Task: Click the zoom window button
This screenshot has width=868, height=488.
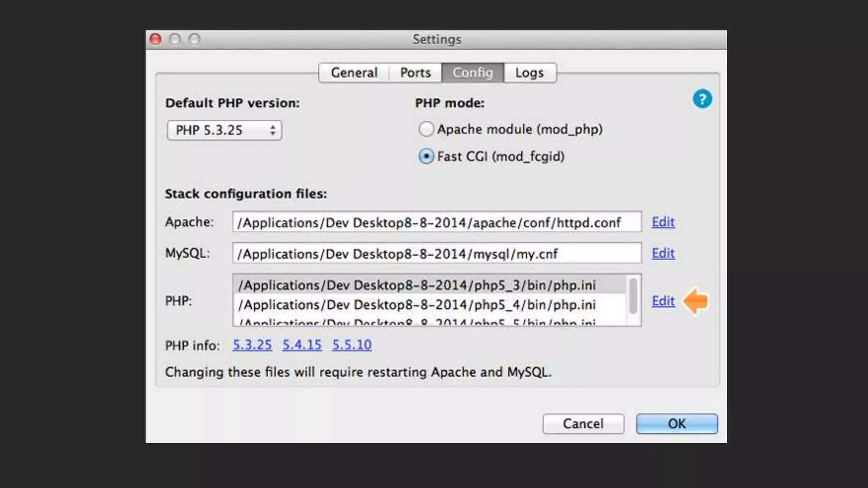Action: pos(195,39)
